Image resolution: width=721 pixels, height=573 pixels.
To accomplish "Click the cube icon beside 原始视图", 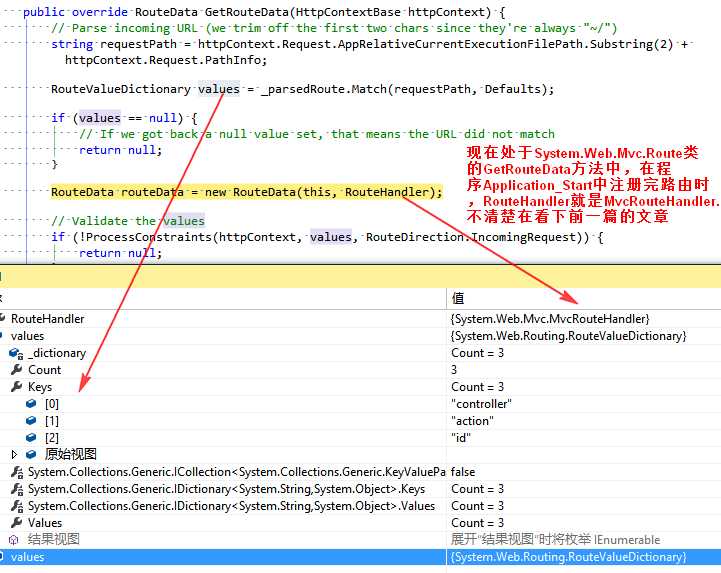I will click(x=31, y=454).
